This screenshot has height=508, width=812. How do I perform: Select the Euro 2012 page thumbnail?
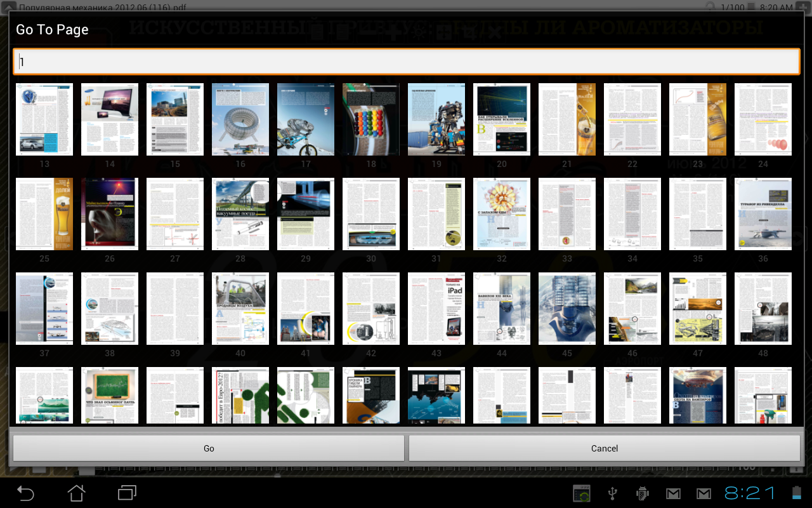(240, 395)
